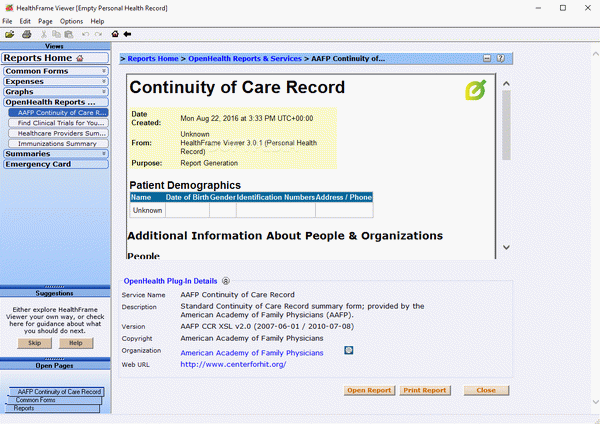Click the Date of Birth column header
The width and height of the screenshot is (600, 424).
point(187,197)
